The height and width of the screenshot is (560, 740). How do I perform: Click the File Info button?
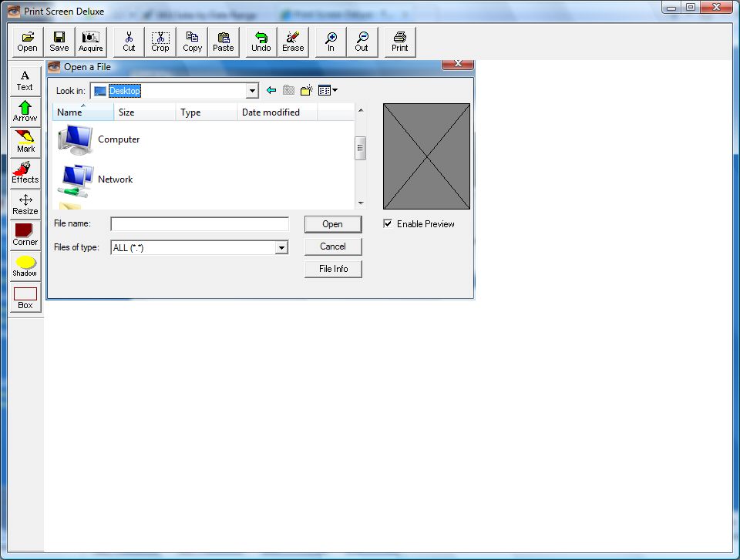click(x=333, y=269)
